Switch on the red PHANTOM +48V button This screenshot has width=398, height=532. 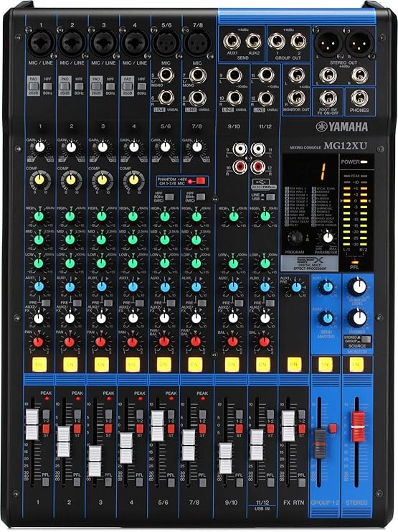(x=201, y=181)
